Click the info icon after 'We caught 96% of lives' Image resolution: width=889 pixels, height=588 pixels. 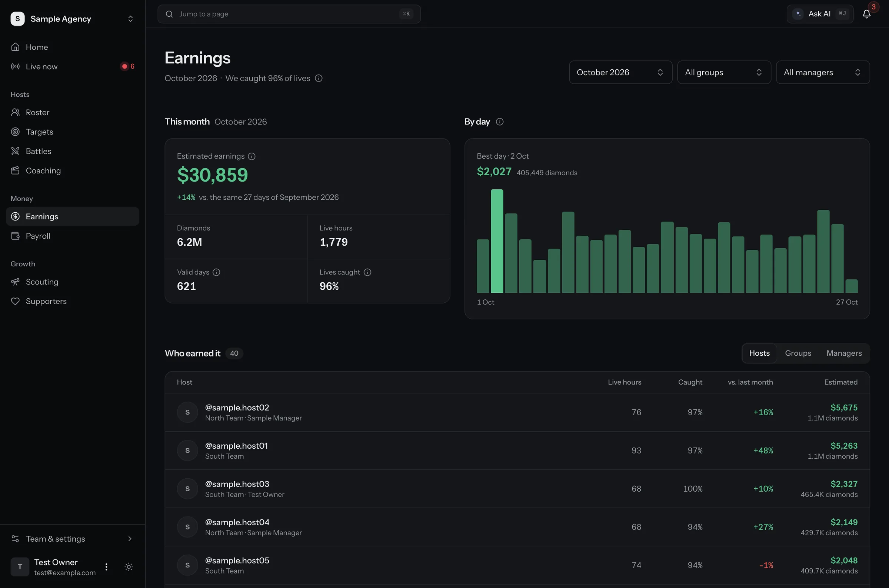[x=319, y=79]
